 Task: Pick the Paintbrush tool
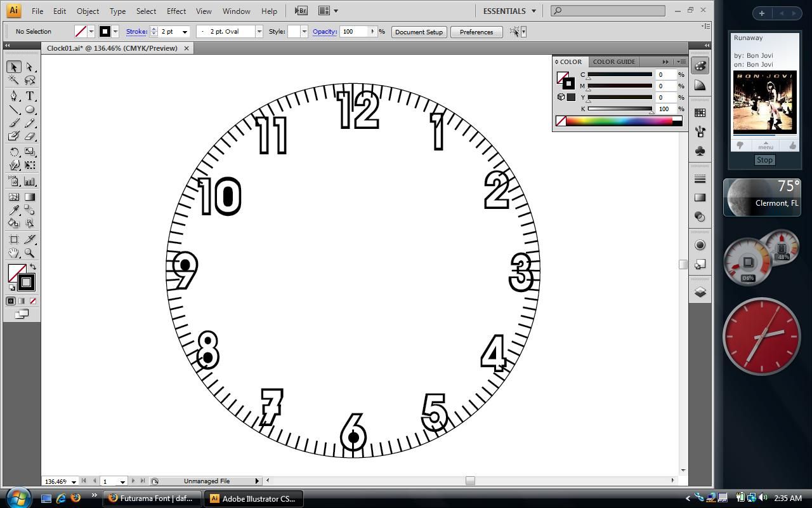tap(14, 123)
